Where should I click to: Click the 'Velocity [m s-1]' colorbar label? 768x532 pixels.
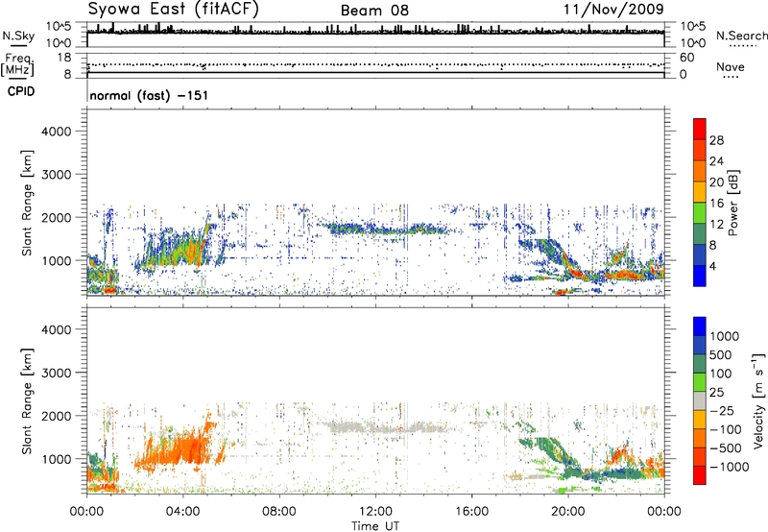758,401
